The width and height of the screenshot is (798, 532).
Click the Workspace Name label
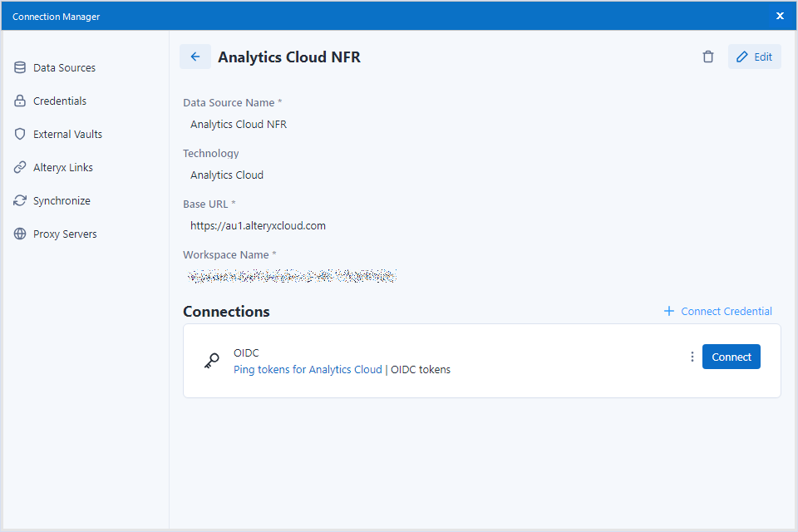(x=229, y=254)
